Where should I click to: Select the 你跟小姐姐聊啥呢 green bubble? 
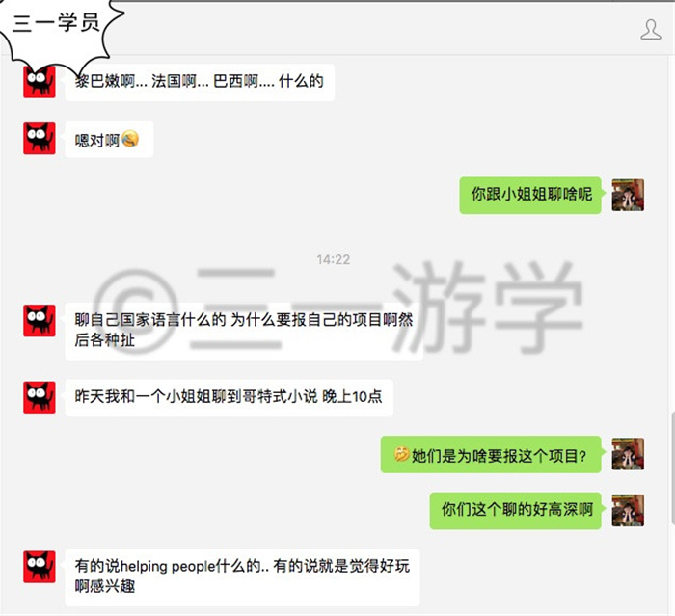click(x=530, y=195)
